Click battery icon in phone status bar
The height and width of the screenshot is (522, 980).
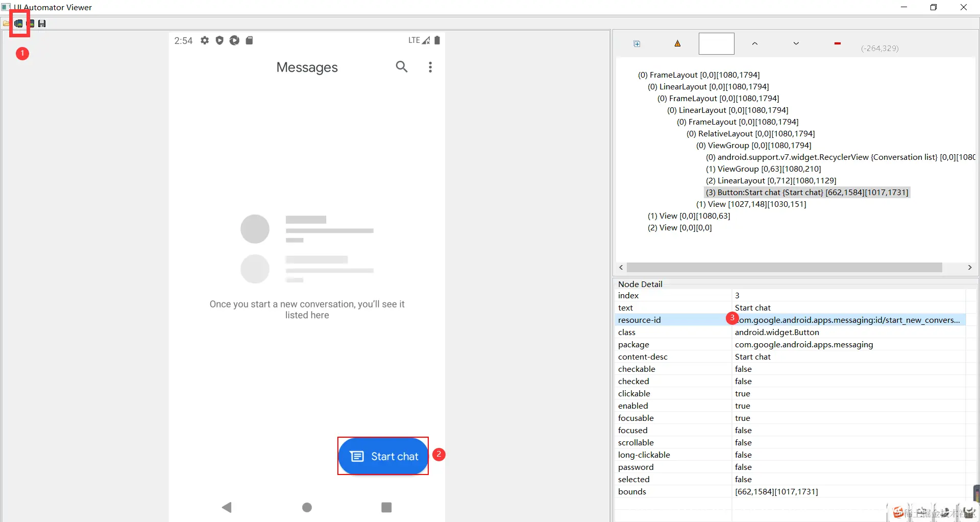(x=437, y=40)
